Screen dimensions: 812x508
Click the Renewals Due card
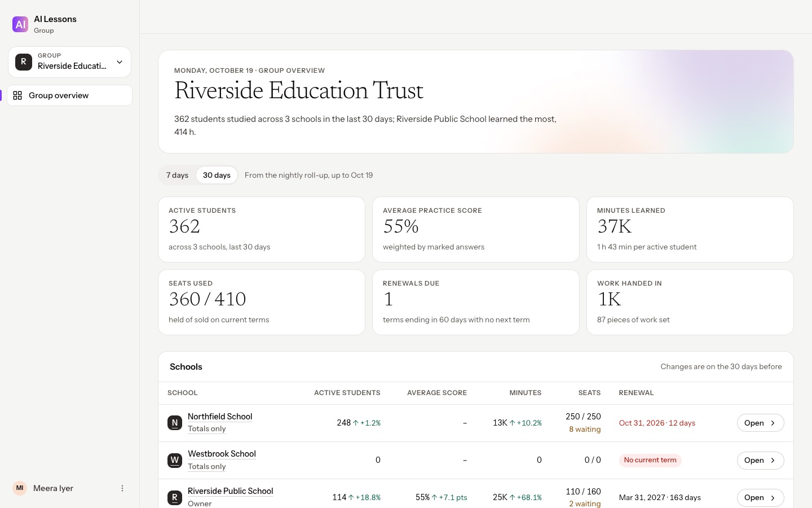tap(476, 302)
